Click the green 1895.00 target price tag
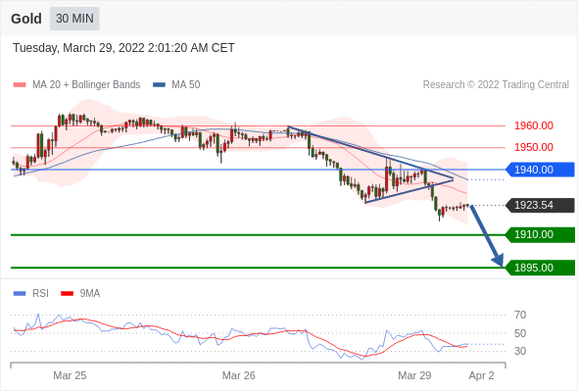 [x=540, y=268]
